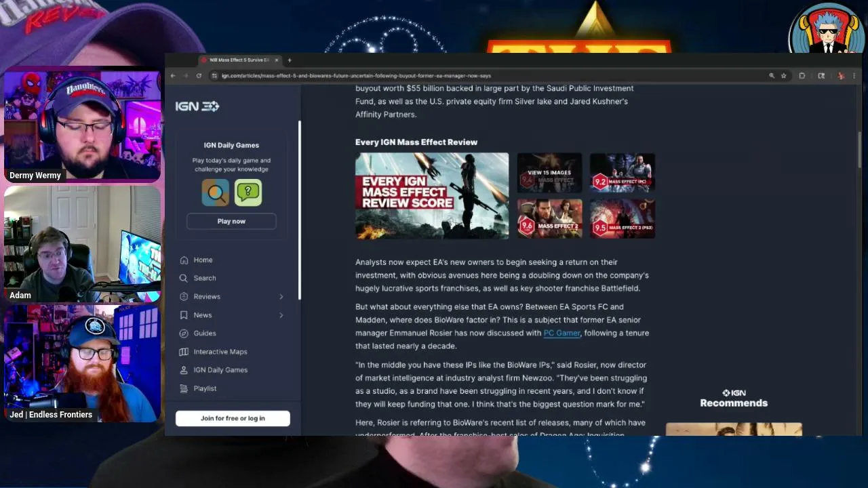
Task: Open News in the sidebar
Action: click(203, 315)
